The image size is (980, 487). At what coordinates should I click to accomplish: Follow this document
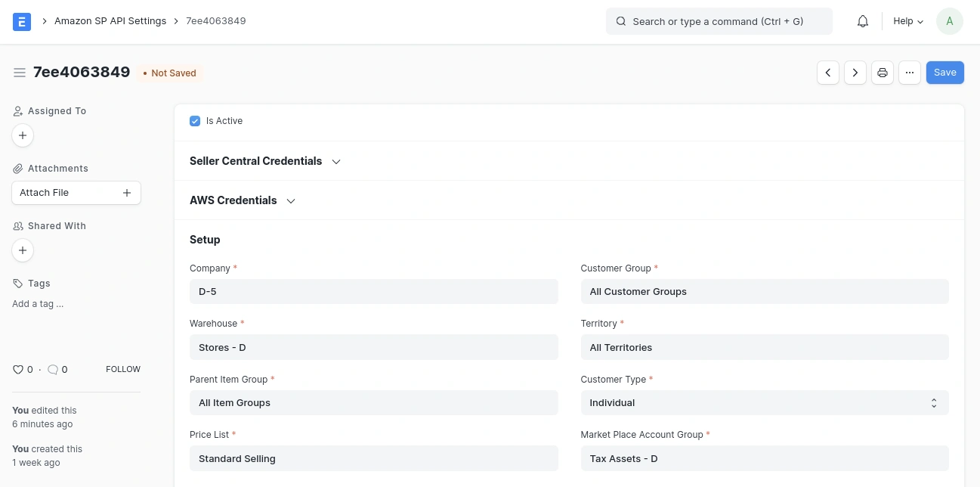point(122,369)
